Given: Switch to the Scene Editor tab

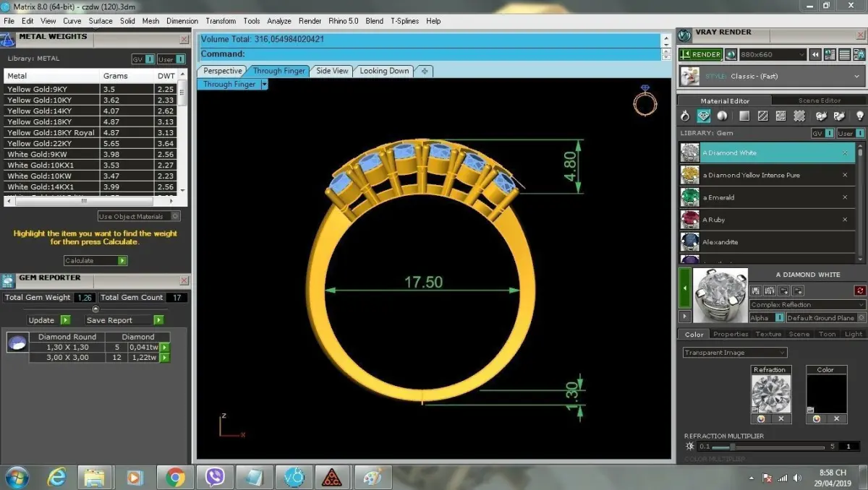Looking at the screenshot, I should coord(819,100).
